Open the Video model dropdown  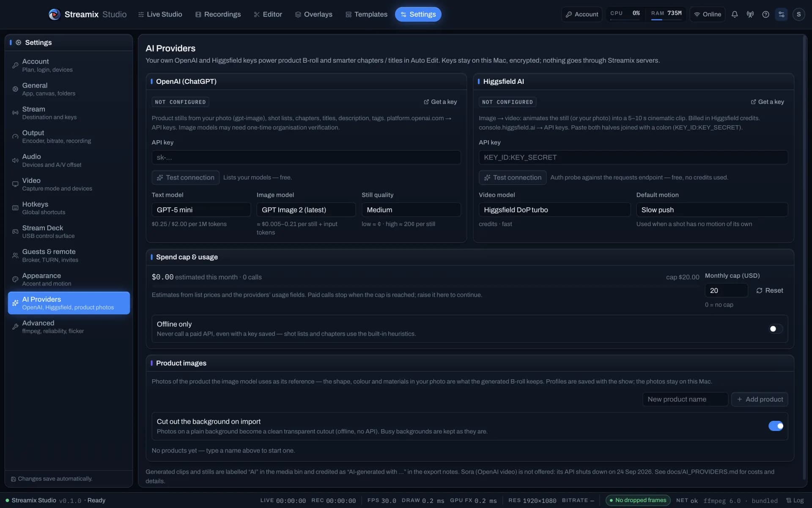(554, 210)
